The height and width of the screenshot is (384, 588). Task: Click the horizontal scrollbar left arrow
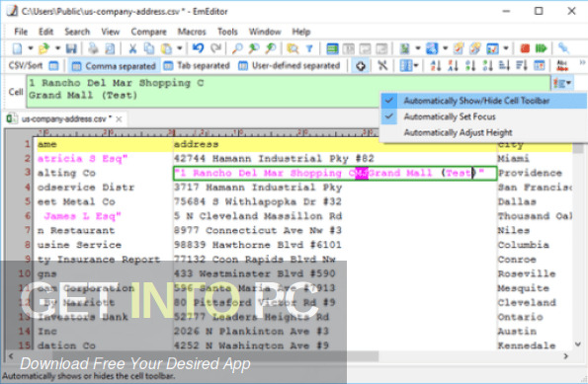tap(11, 356)
